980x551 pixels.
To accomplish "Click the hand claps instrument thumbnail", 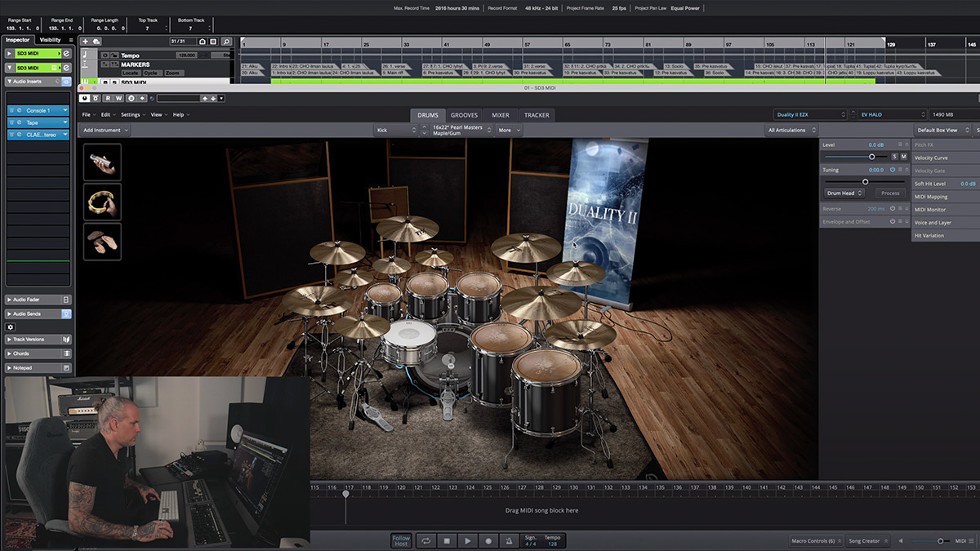I will [x=102, y=242].
